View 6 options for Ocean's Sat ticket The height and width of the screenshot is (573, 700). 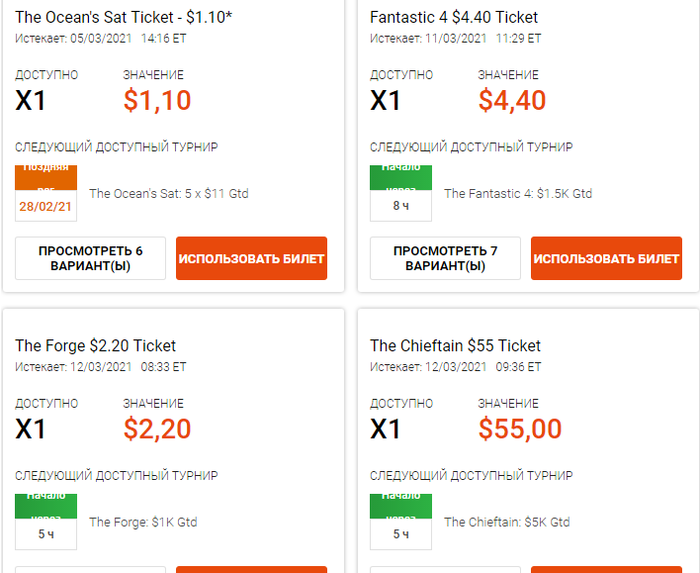click(x=91, y=258)
